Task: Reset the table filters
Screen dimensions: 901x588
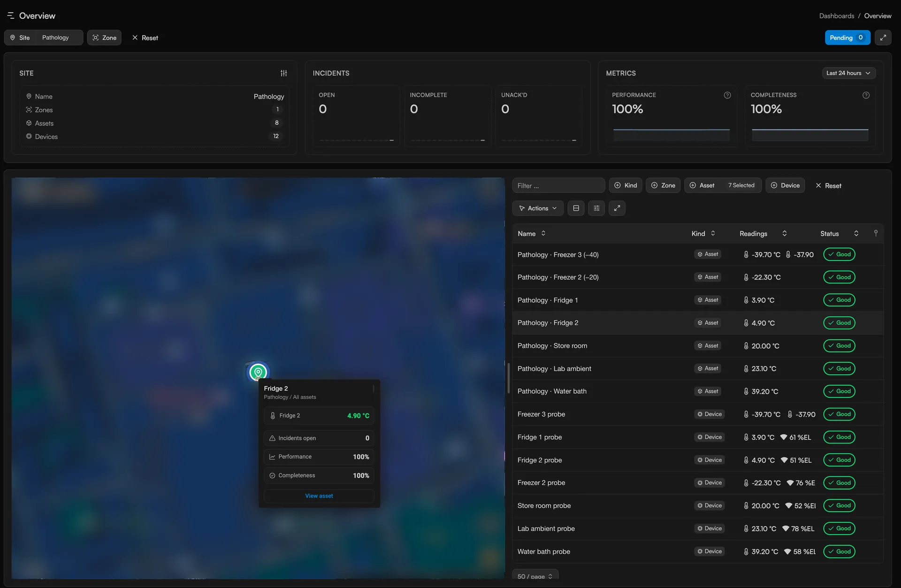Action: coord(828,185)
